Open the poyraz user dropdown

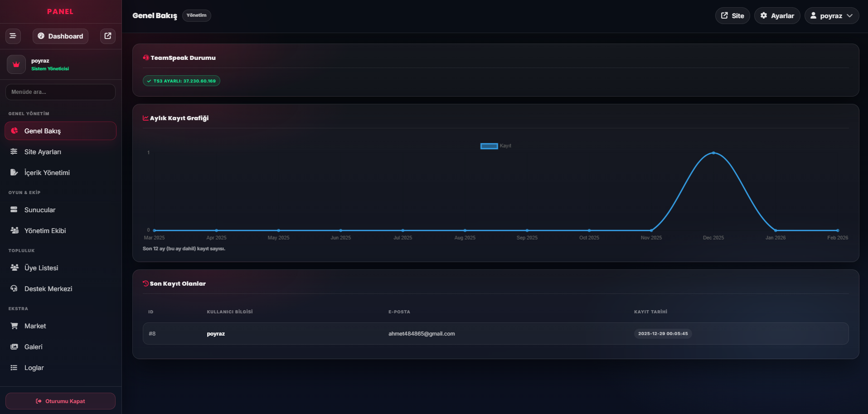tap(832, 15)
